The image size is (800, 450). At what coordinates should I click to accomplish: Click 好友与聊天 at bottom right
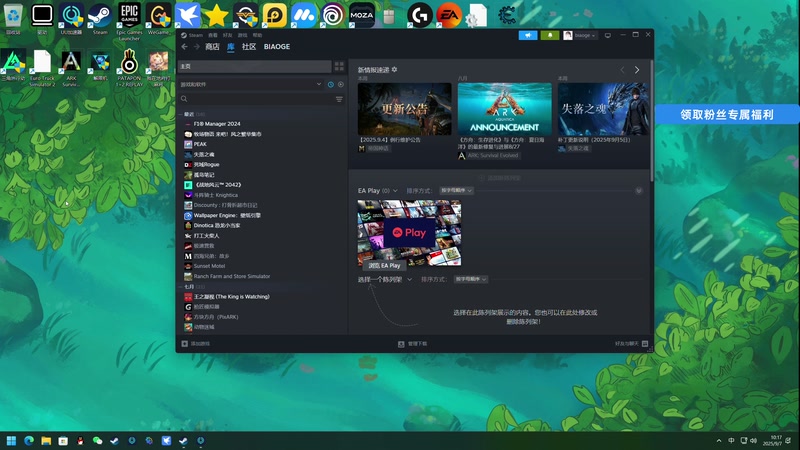pyautogui.click(x=627, y=344)
